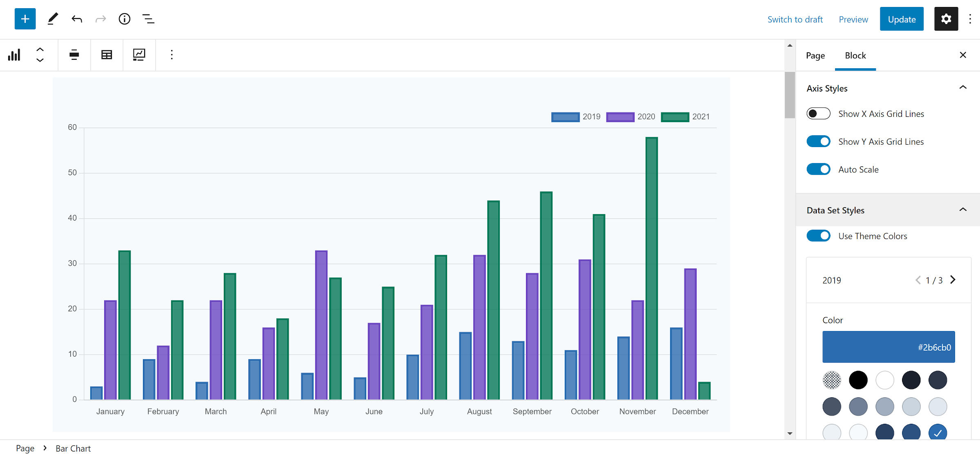Image resolution: width=980 pixels, height=454 pixels.
Task: Click the bar chart block type icon
Action: [14, 55]
